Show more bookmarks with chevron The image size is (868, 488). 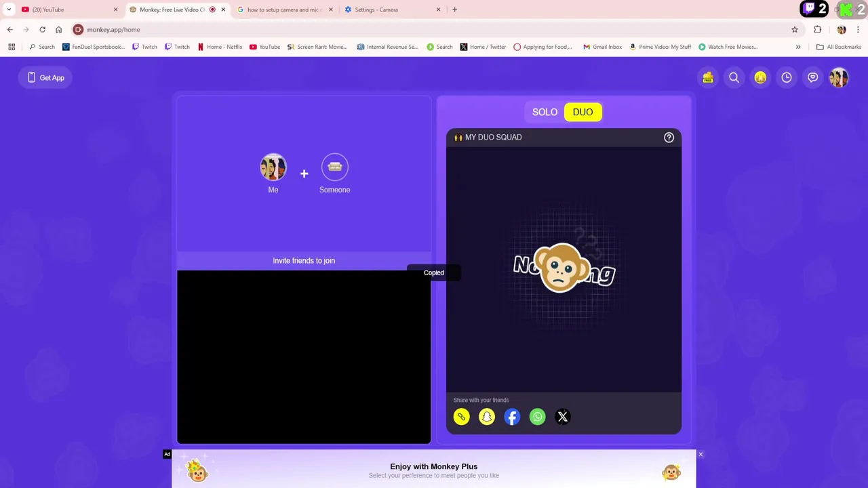click(x=798, y=47)
